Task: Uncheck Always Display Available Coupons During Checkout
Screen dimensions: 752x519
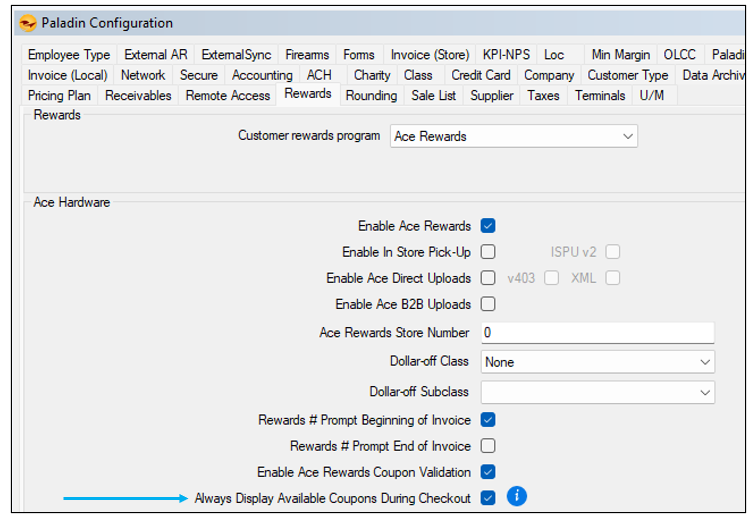Action: [488, 498]
